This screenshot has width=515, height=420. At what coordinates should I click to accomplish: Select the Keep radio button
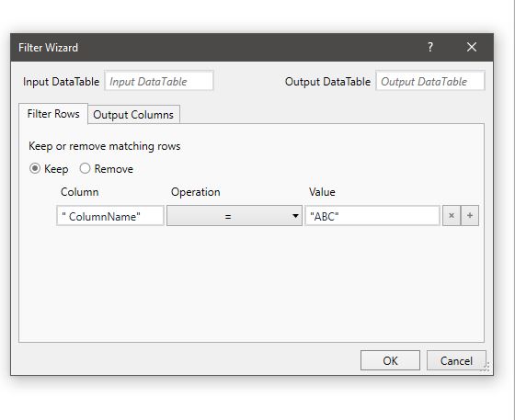pyautogui.click(x=35, y=169)
